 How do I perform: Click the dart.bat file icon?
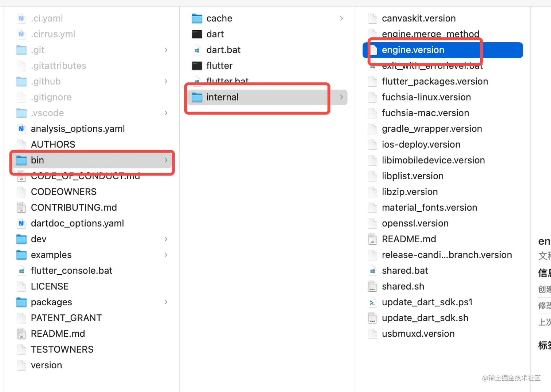pos(197,50)
